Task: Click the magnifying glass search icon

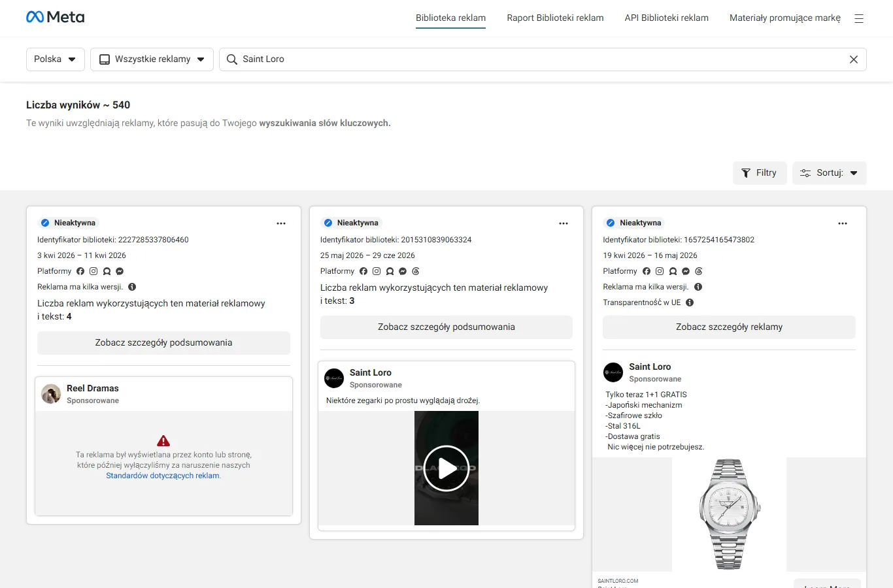Action: [231, 59]
